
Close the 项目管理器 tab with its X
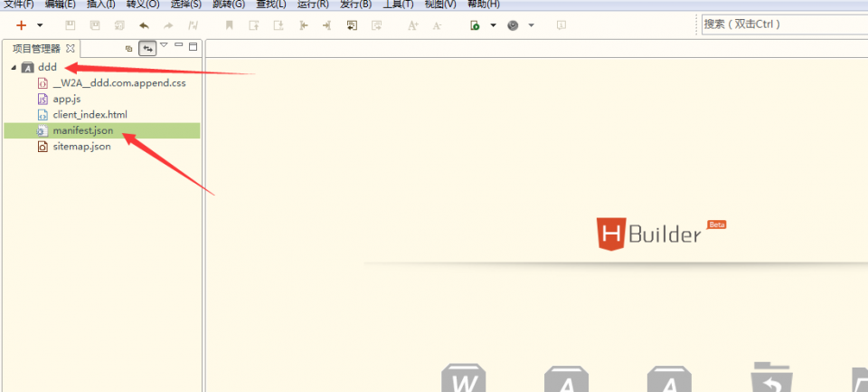(71, 49)
